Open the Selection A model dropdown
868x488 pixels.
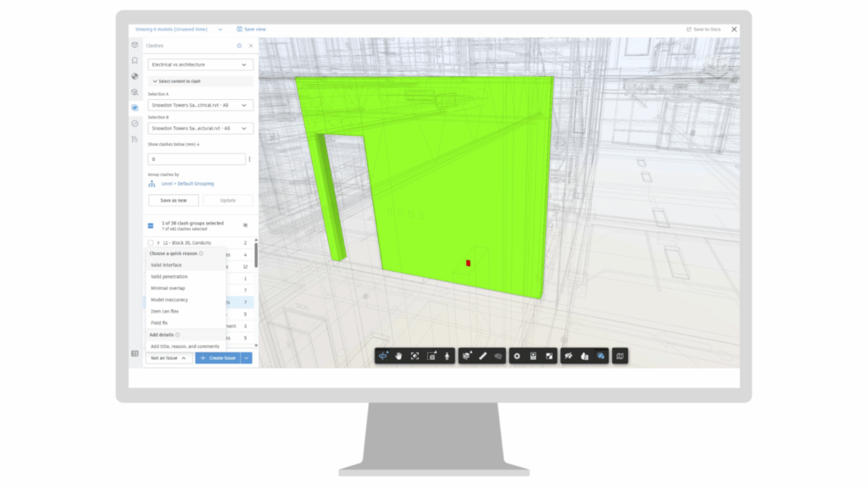199,106
